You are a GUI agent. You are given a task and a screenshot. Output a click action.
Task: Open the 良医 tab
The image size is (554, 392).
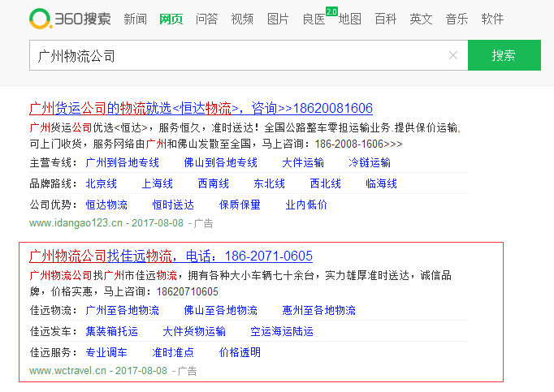[314, 19]
